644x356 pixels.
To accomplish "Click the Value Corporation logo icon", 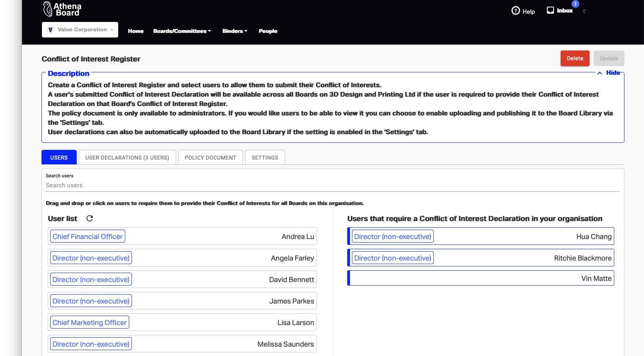I will pos(51,30).
